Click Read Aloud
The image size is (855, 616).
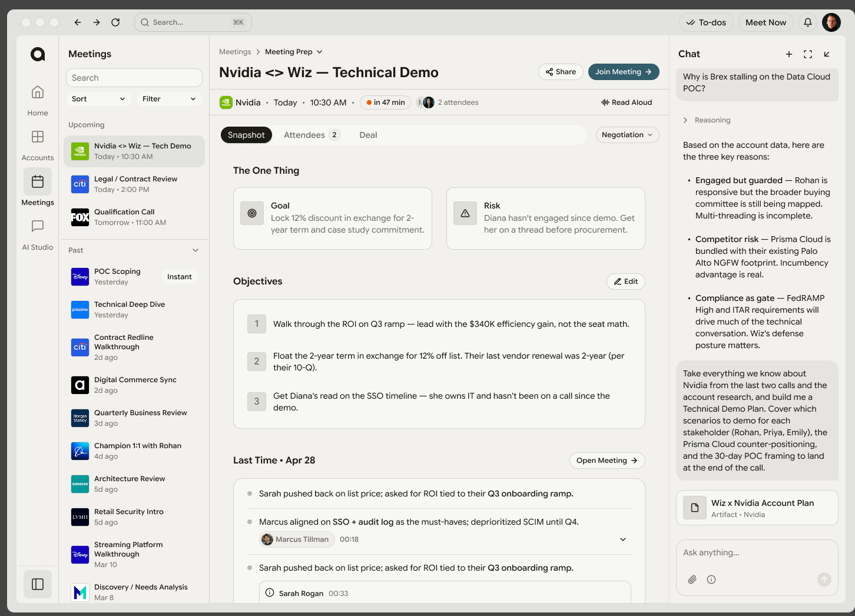click(x=627, y=102)
